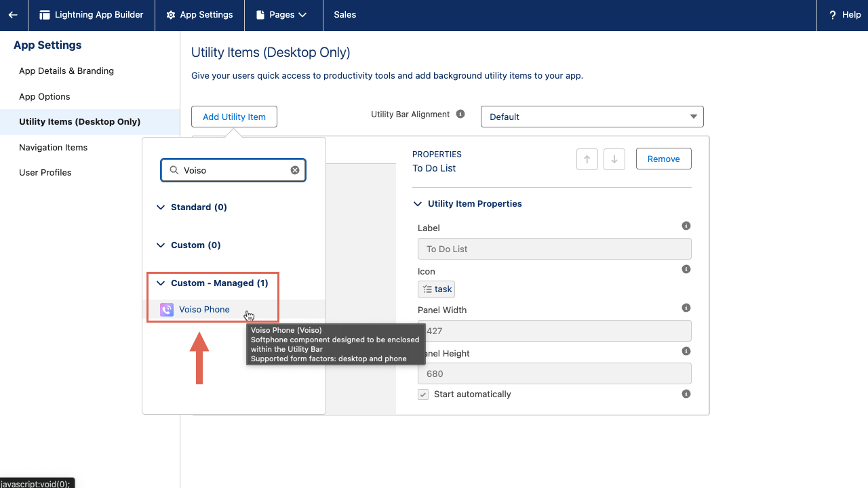Screen dimensions: 868x488
Task: Open Navigation Items settings
Action: 54,148
